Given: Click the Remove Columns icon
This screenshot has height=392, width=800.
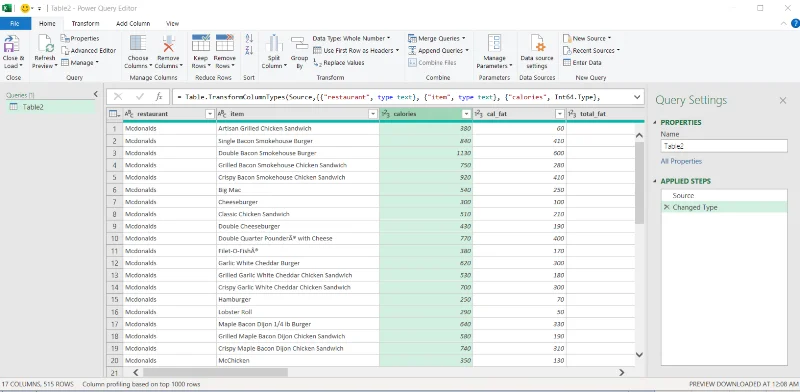Looking at the screenshot, I should [168, 43].
